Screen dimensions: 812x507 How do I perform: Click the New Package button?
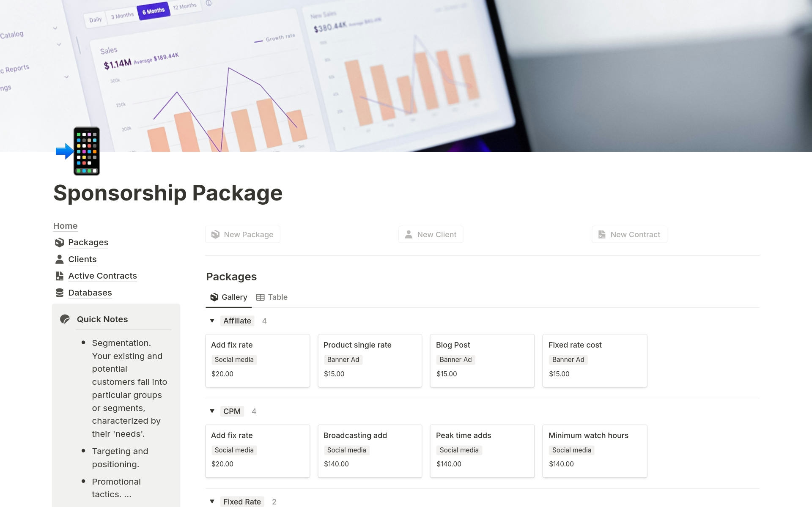pos(244,234)
